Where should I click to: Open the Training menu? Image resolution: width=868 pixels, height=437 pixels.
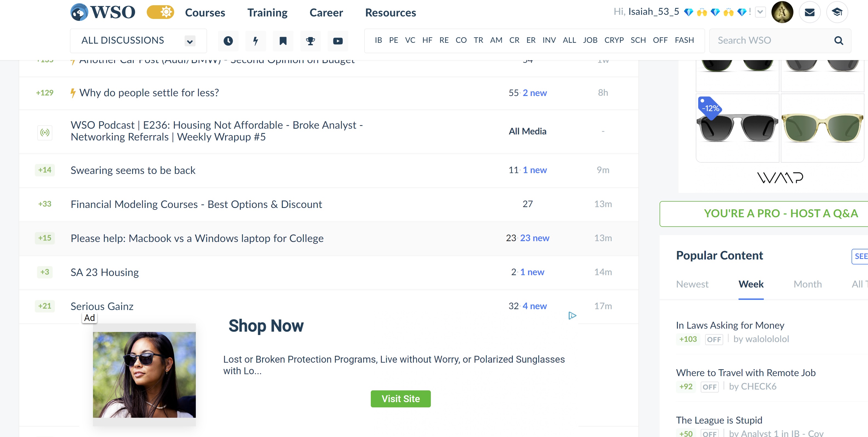267,12
